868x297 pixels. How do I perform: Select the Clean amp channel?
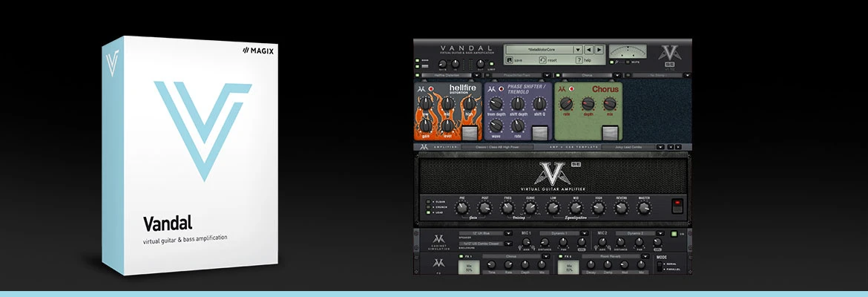pyautogui.click(x=428, y=201)
